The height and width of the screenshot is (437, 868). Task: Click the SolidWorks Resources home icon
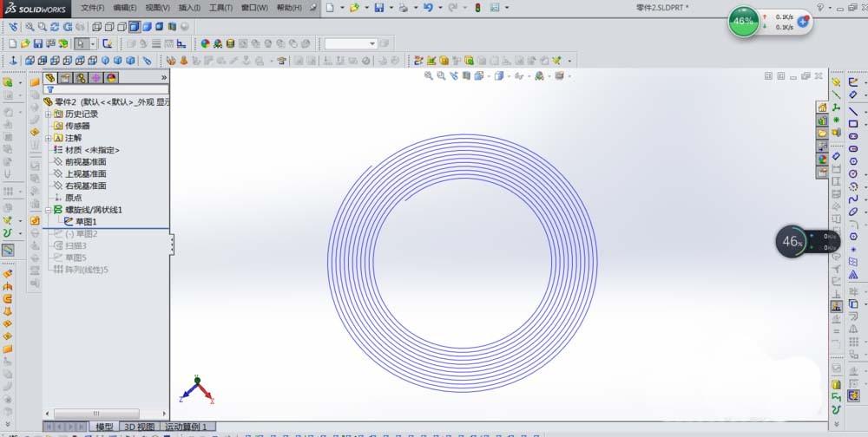(x=822, y=108)
